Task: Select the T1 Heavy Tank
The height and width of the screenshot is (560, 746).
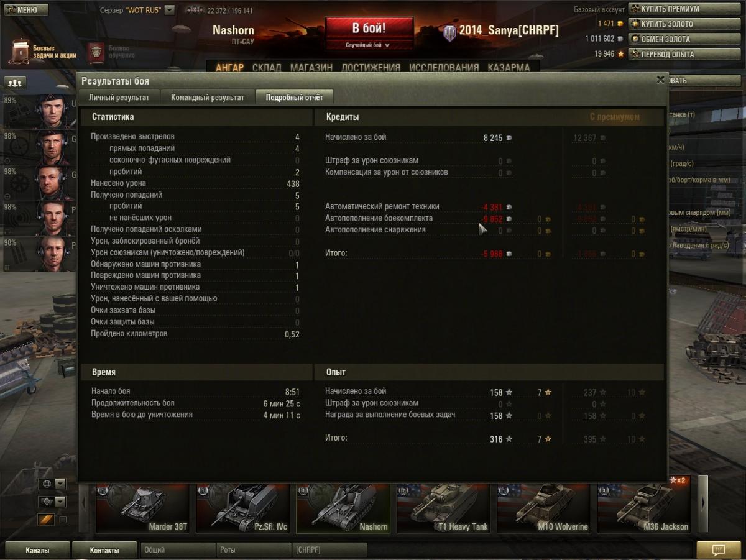Action: tap(443, 509)
